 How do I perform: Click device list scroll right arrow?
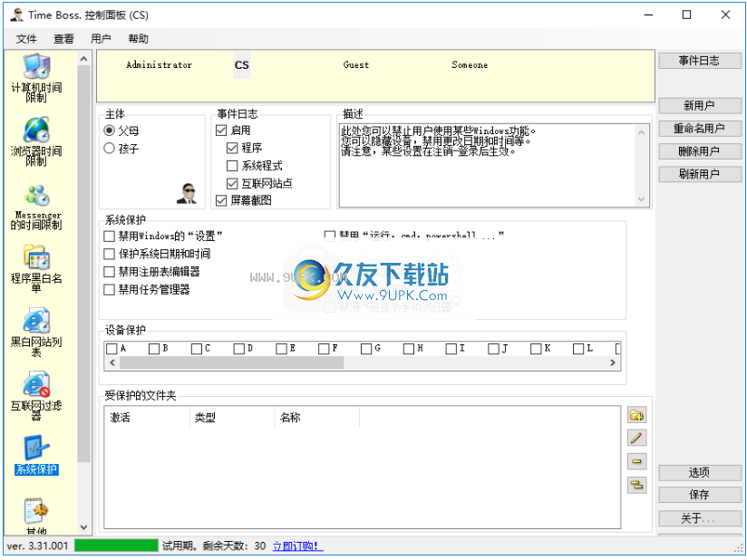click(613, 362)
